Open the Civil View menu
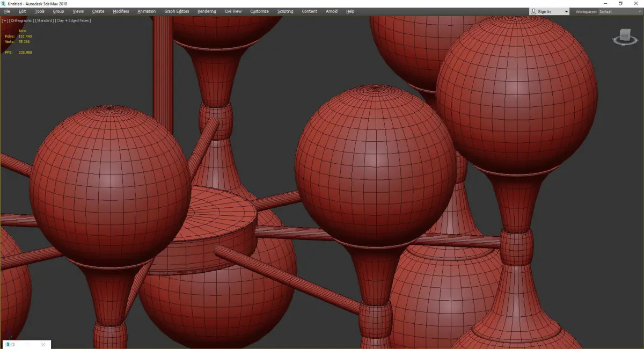644x349 pixels. point(233,11)
